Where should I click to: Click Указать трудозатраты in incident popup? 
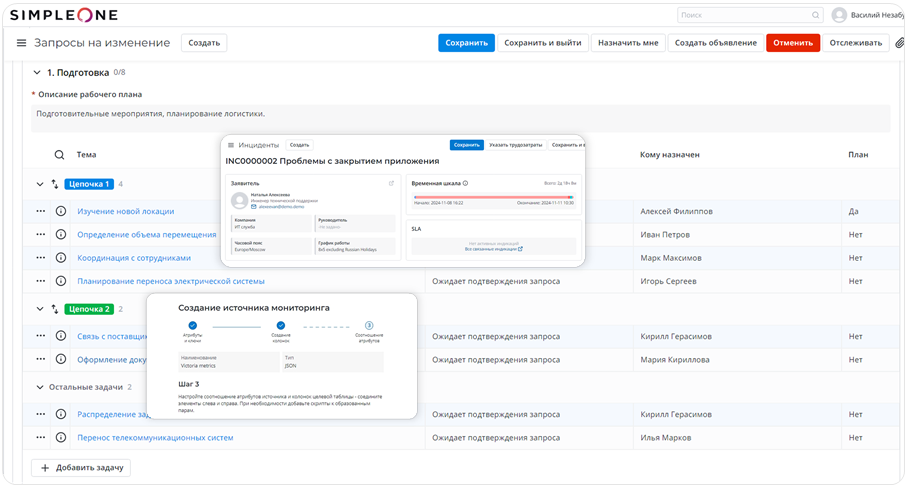coord(515,145)
